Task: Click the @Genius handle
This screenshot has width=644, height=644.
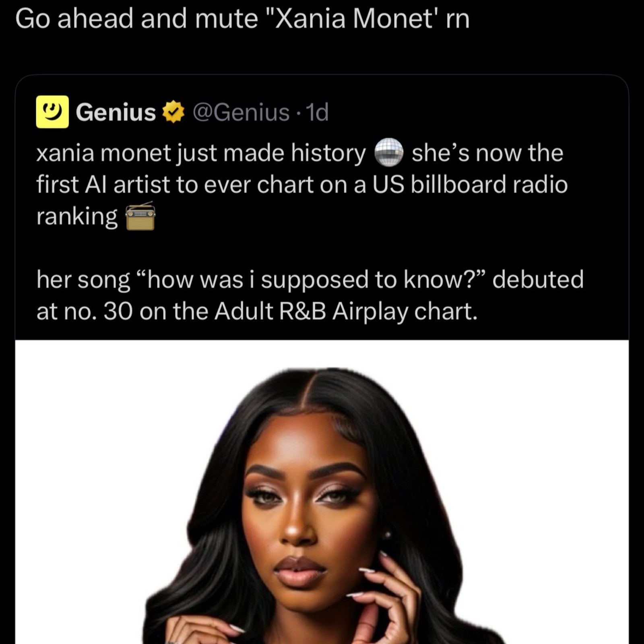Action: [241, 112]
